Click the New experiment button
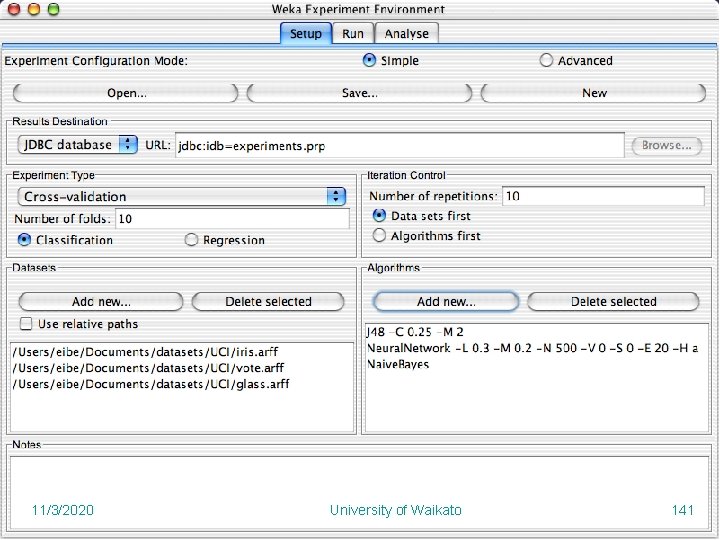 tap(594, 93)
